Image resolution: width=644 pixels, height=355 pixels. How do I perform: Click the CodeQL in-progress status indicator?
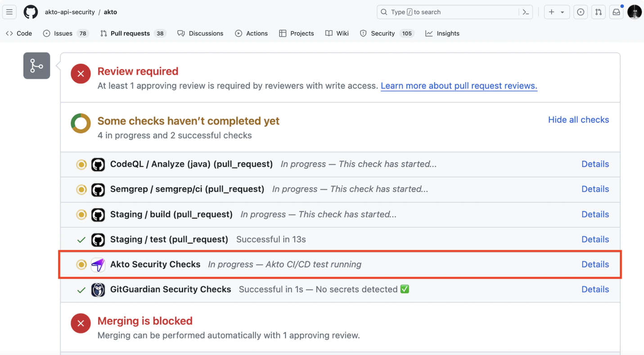[x=81, y=165]
